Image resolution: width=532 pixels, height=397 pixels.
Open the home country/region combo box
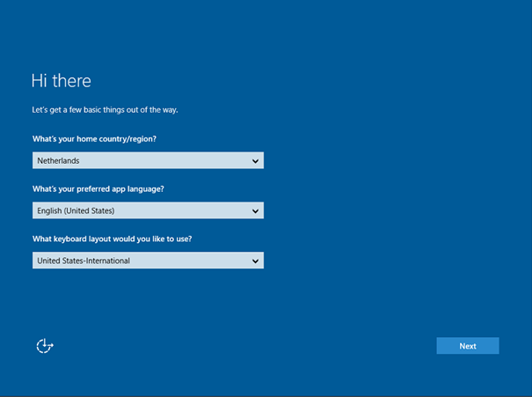point(148,161)
